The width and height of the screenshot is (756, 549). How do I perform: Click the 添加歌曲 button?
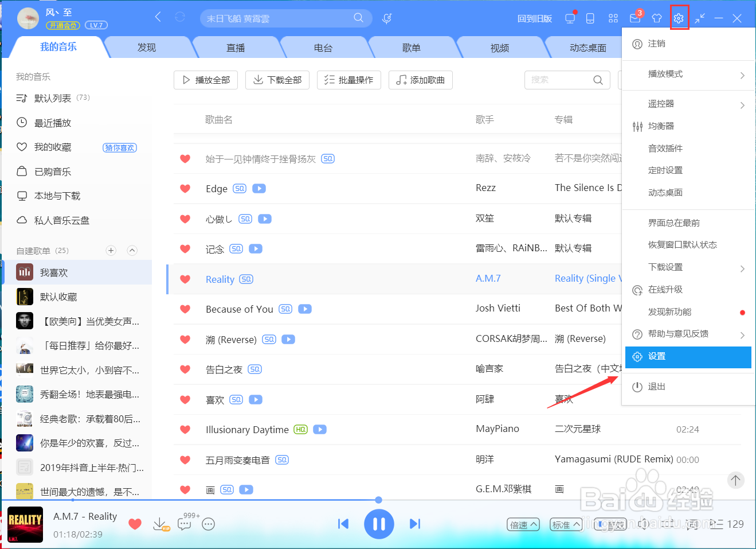(421, 80)
